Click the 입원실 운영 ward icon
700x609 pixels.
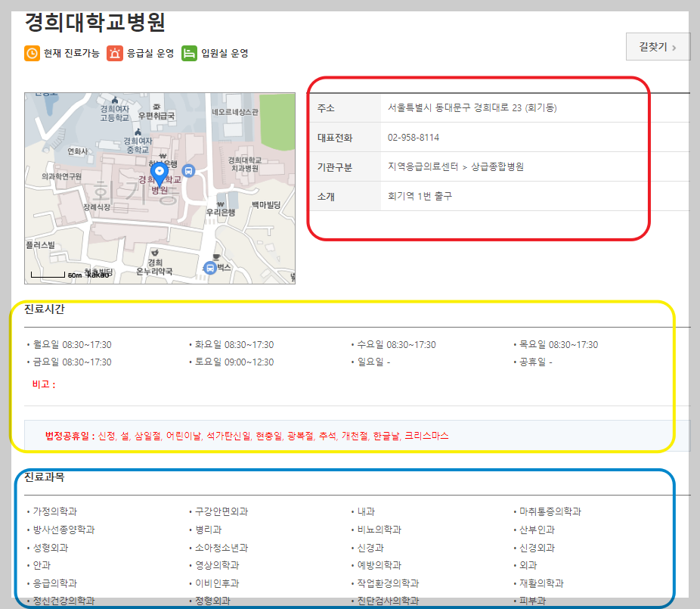point(190,53)
